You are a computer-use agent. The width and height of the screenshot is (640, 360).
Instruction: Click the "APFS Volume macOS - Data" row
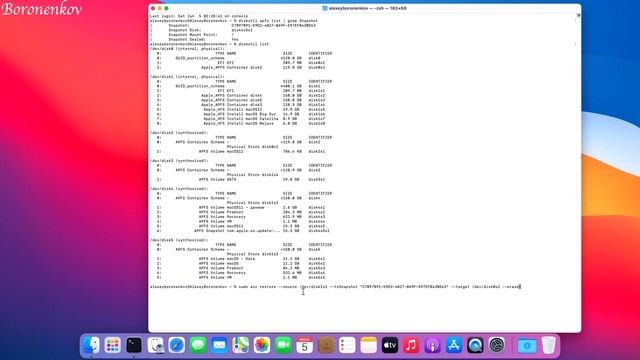[x=241, y=259]
